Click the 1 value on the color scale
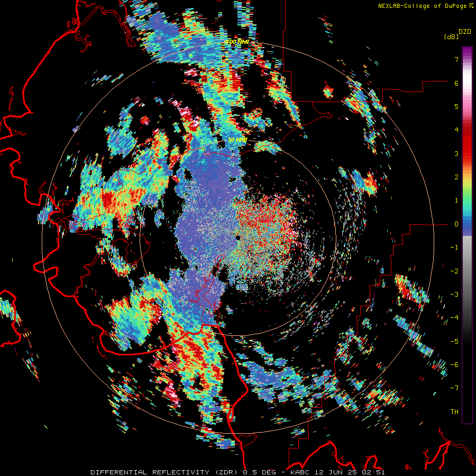This screenshot has height=476, width=476. coord(456,200)
